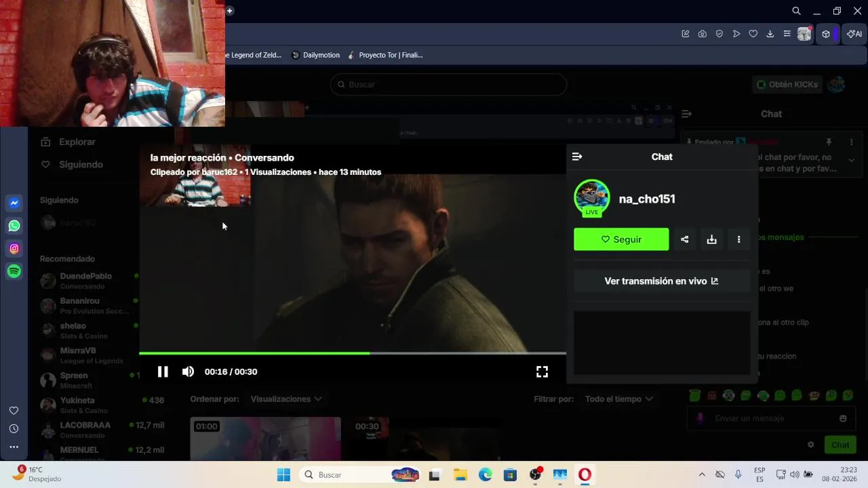Open Bananirou recommended channel
The width and height of the screenshot is (868, 488).
[x=88, y=306]
